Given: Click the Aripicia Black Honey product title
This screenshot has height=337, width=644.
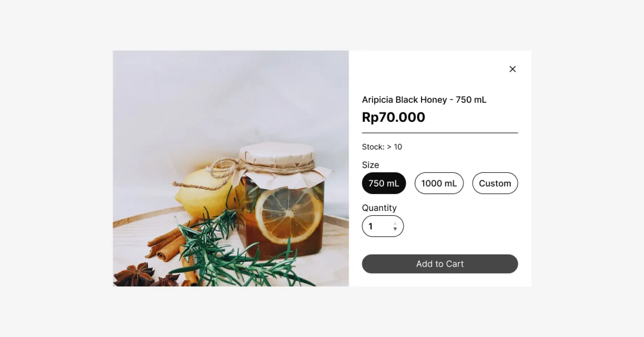Looking at the screenshot, I should 424,100.
